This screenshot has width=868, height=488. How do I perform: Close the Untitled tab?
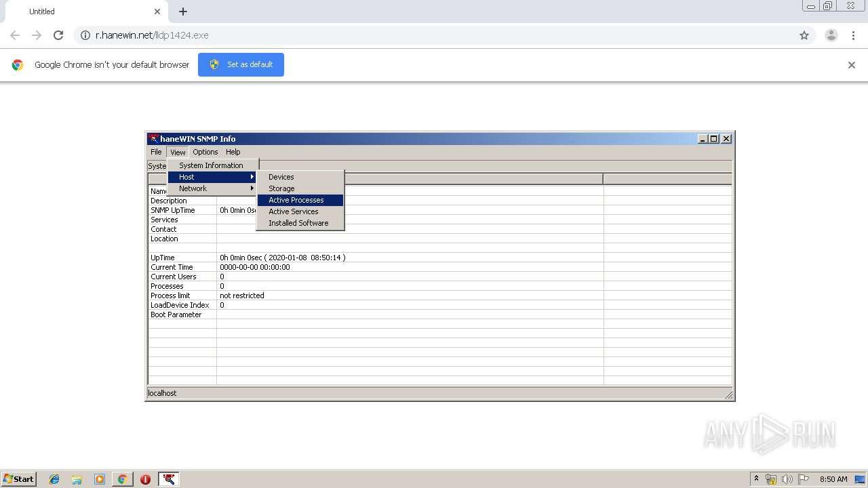pyautogui.click(x=157, y=12)
